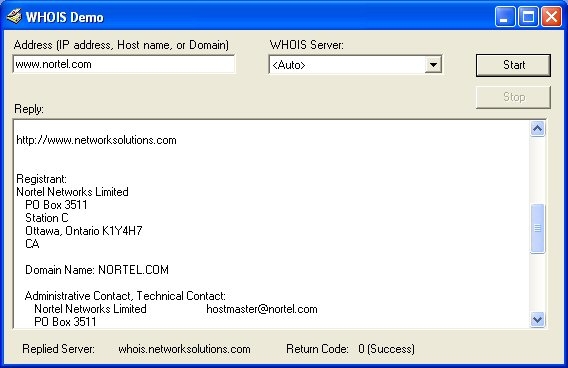Click the WHOIS Demo title bar text
This screenshot has height=368, width=568.
click(x=65, y=17)
